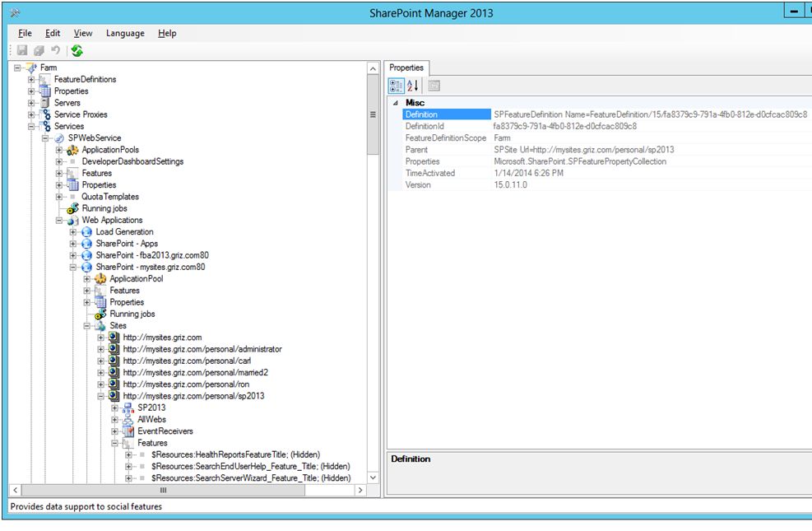Click the Save toolbar icon

pyautogui.click(x=21, y=50)
